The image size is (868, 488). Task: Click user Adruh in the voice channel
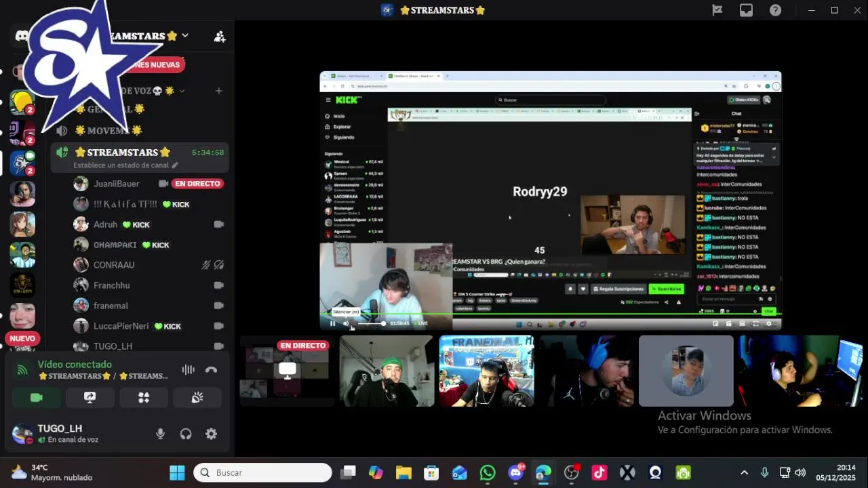point(105,224)
